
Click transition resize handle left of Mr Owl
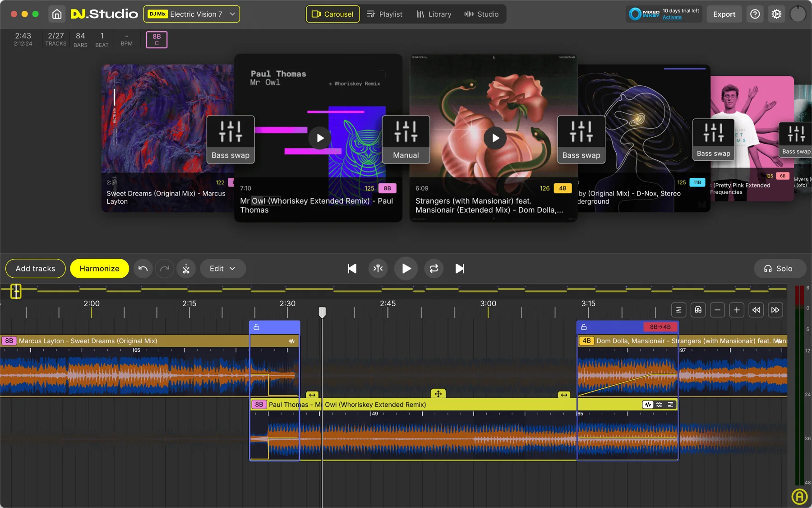pos(312,395)
